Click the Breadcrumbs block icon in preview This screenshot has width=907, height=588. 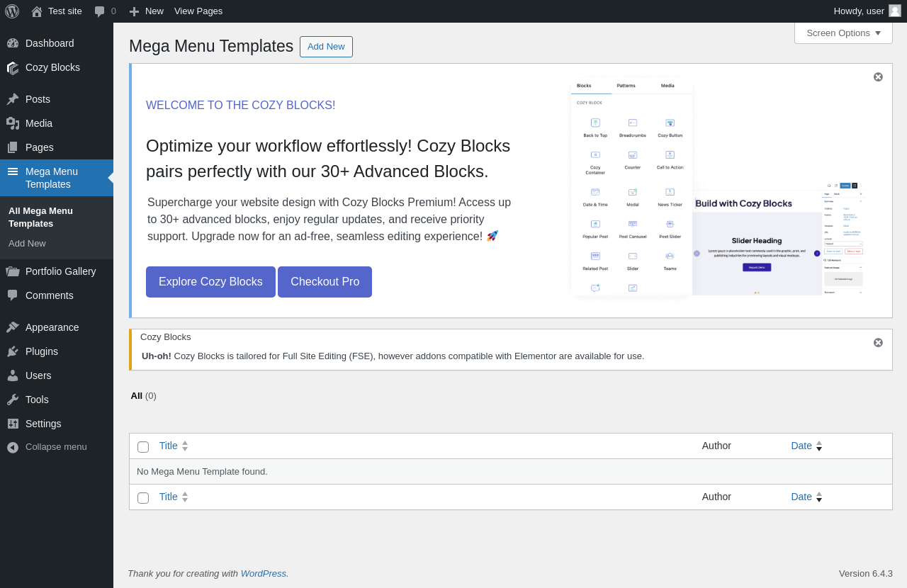(x=633, y=123)
